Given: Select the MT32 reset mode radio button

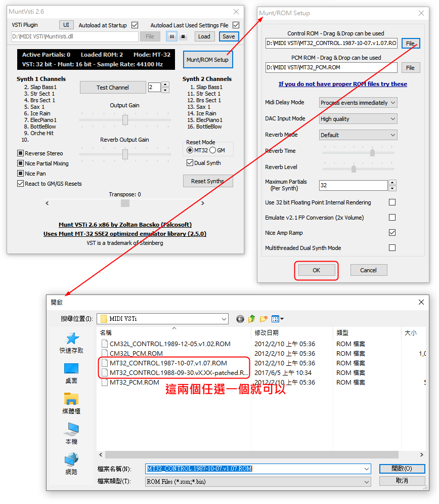Looking at the screenshot, I should click(x=190, y=150).
